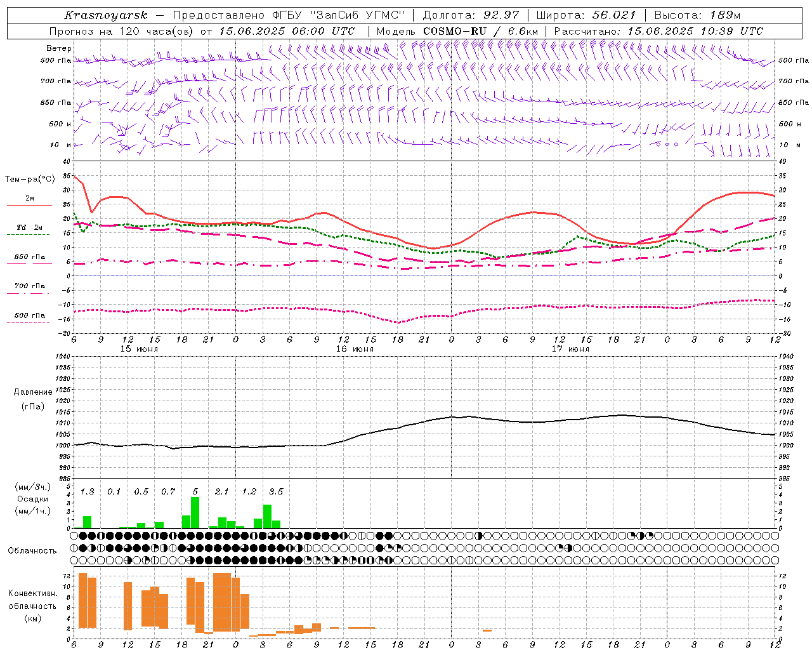Click the 'Осадки' precipitation label
Screen dimensions: 812x650
click(32, 499)
